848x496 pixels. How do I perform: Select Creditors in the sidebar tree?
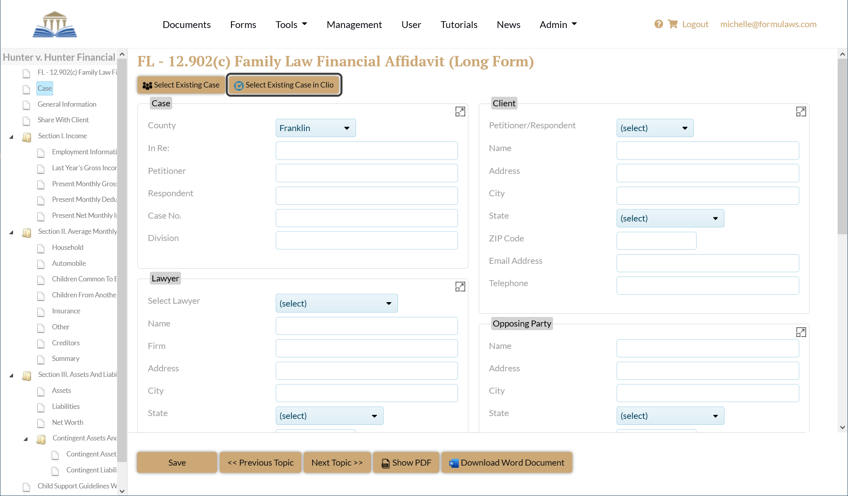tap(65, 343)
